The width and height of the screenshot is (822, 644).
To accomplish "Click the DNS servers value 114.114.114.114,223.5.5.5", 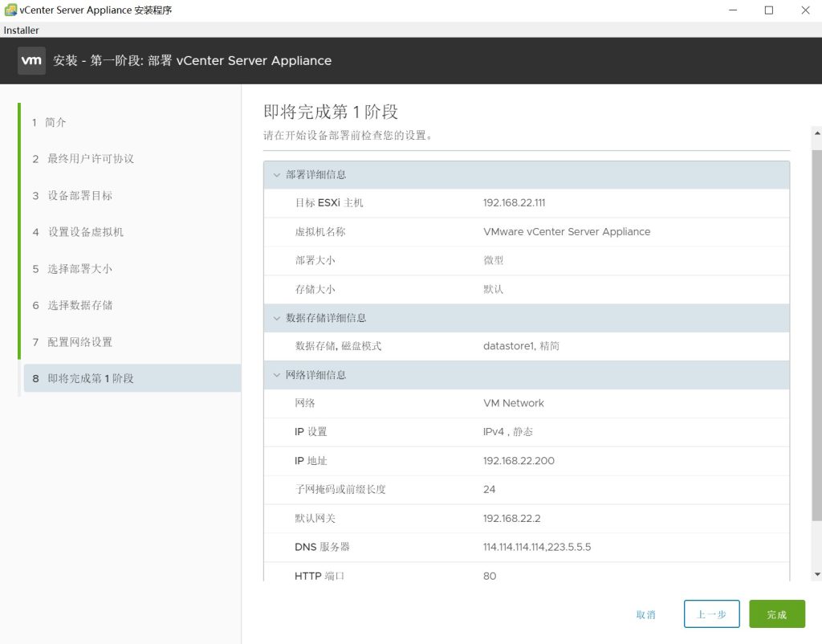I will [537, 547].
